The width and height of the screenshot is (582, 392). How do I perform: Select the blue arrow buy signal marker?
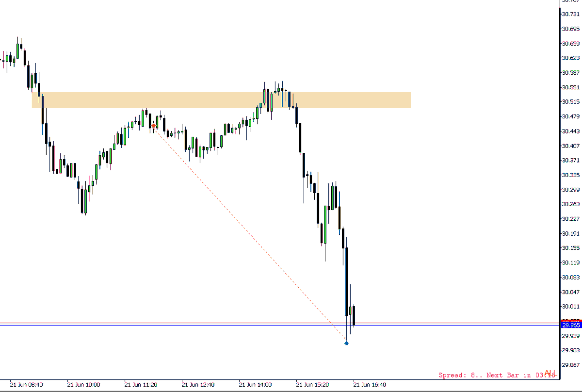[346, 343]
